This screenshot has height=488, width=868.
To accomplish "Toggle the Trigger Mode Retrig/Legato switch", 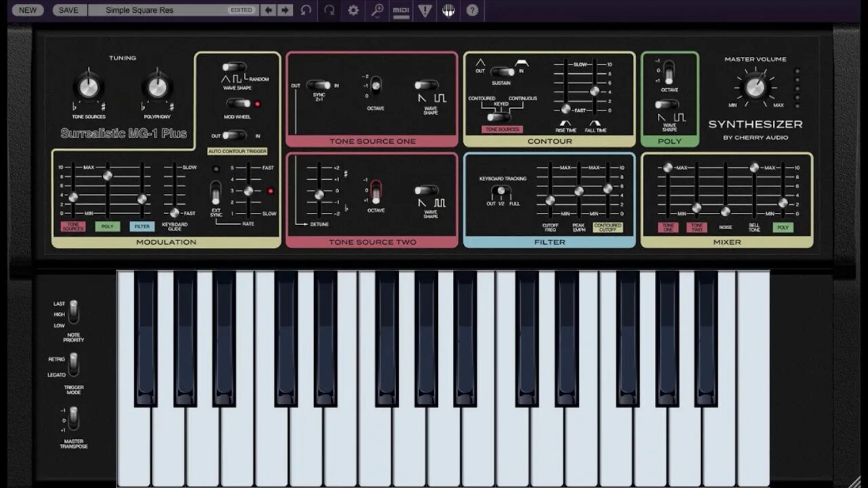I will click(73, 365).
